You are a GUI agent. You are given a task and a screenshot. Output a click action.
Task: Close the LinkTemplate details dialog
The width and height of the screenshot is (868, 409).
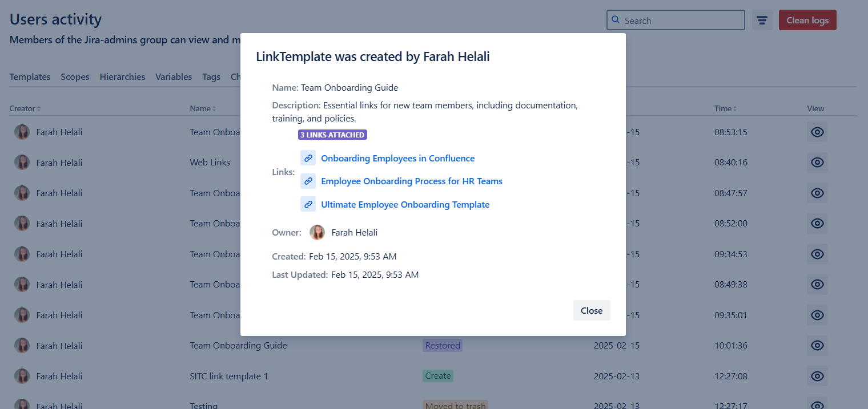pyautogui.click(x=592, y=310)
